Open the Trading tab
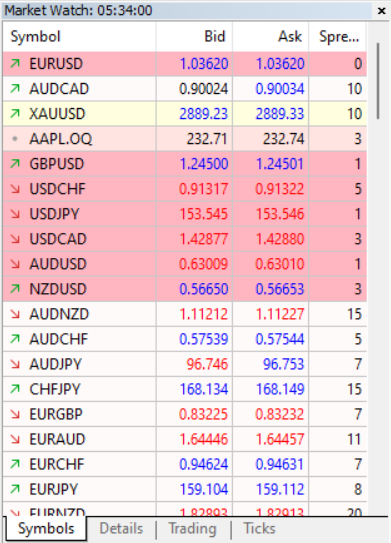Screen dimensions: 391x543 192,528
